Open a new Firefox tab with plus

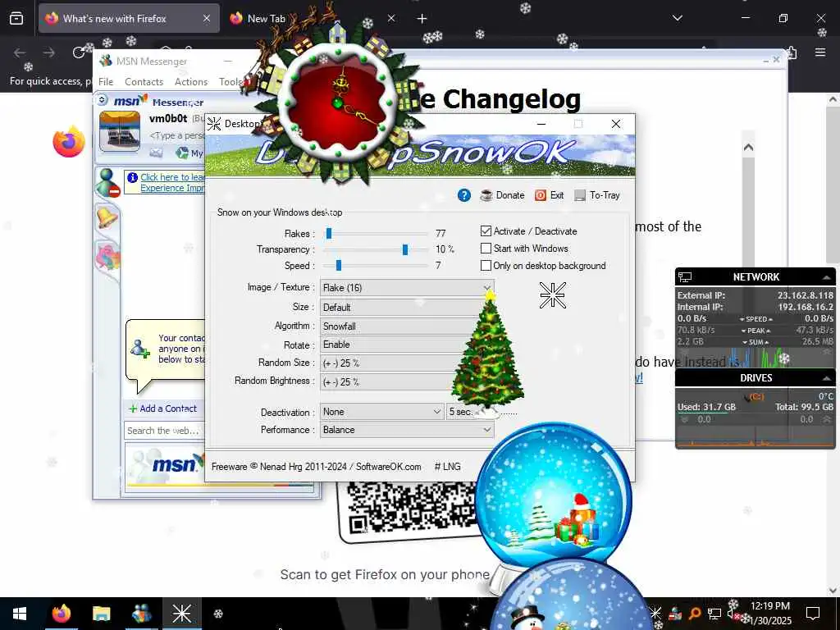click(422, 19)
